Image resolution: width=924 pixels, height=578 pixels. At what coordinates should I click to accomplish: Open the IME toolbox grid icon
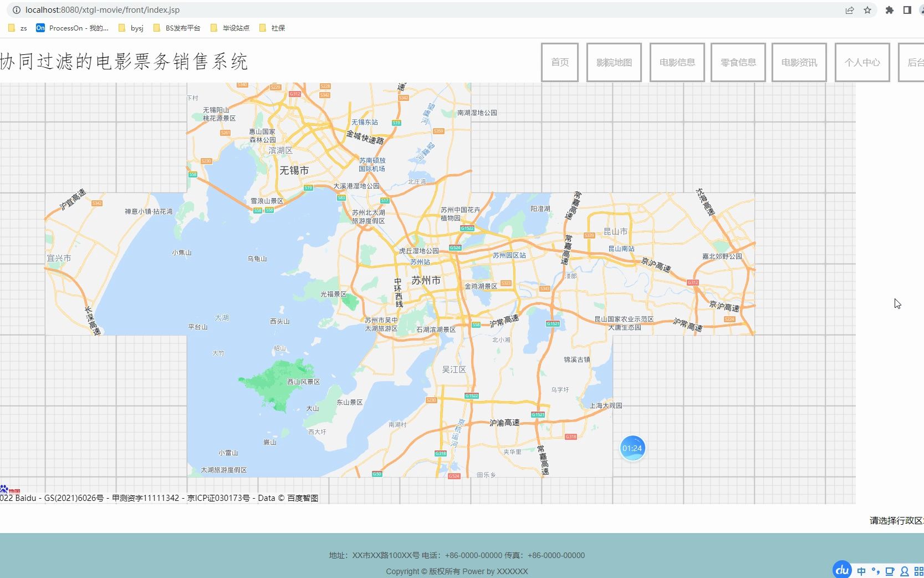(x=918, y=571)
